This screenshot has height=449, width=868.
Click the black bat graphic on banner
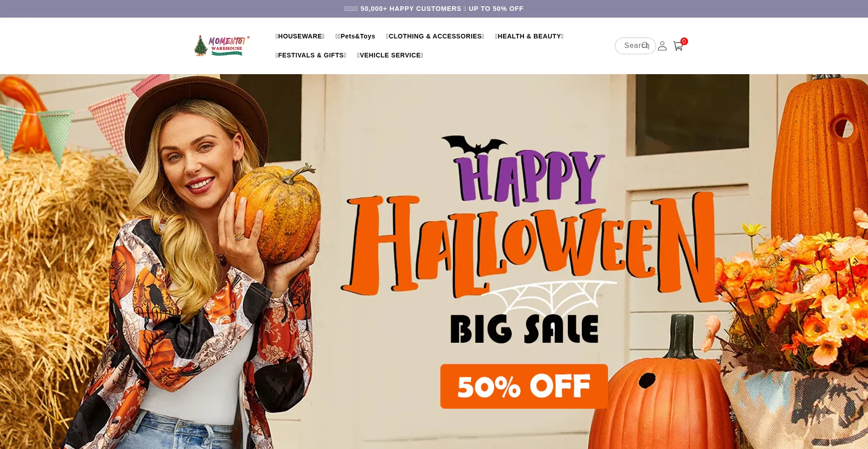(474, 146)
